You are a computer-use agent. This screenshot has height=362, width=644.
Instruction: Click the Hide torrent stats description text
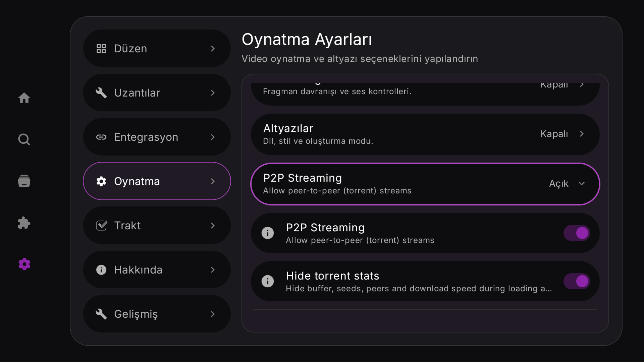[x=418, y=289]
